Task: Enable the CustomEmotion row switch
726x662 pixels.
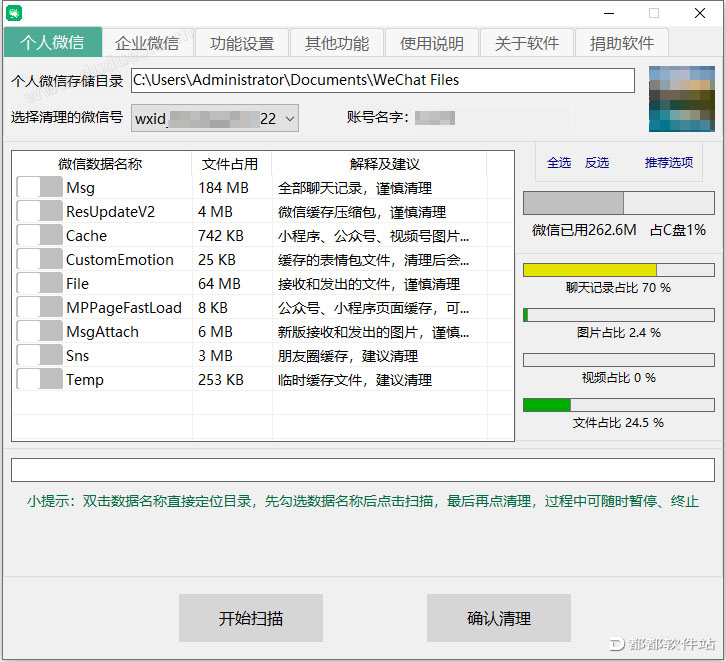Action: click(39, 260)
